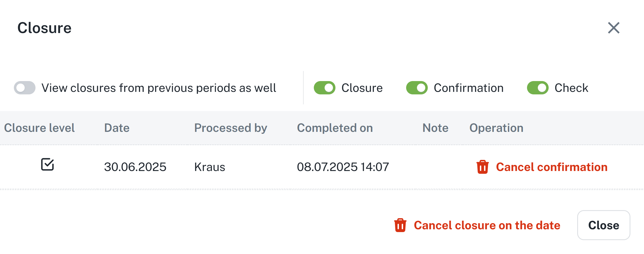
Task: Click trash icon beside Cancel closure on the date
Action: pos(400,225)
